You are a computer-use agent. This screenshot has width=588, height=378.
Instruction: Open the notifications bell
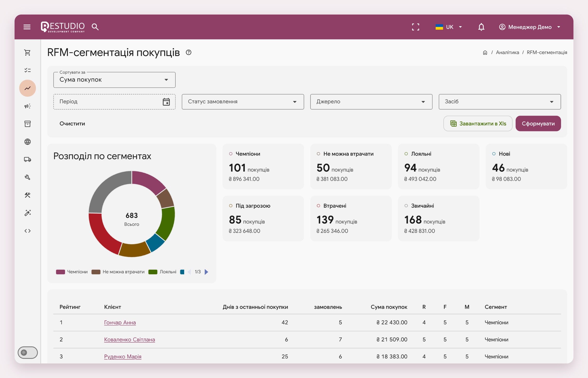(x=481, y=27)
